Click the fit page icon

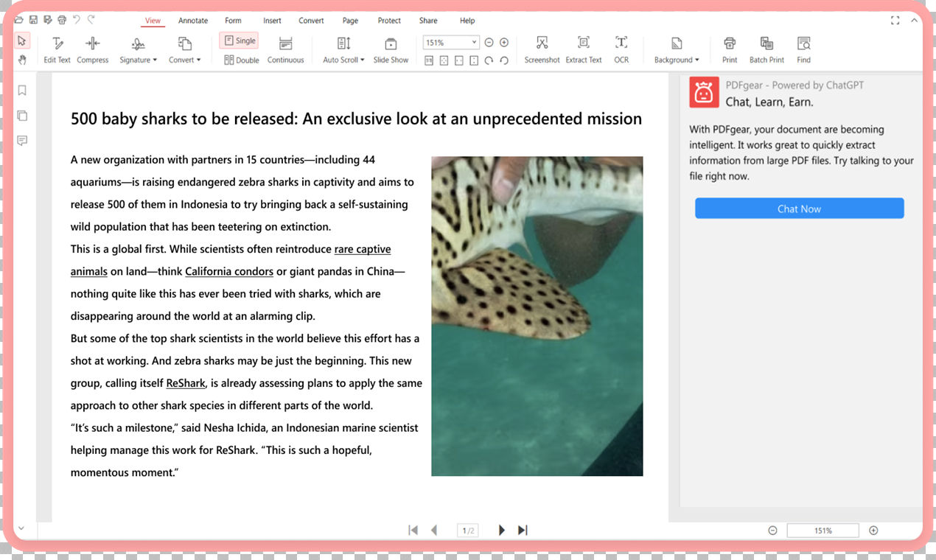tap(444, 60)
